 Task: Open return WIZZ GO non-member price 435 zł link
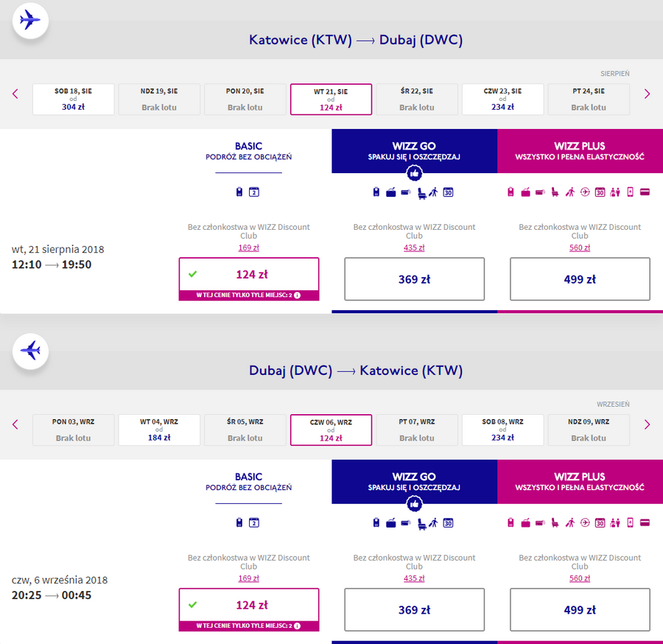(x=414, y=578)
